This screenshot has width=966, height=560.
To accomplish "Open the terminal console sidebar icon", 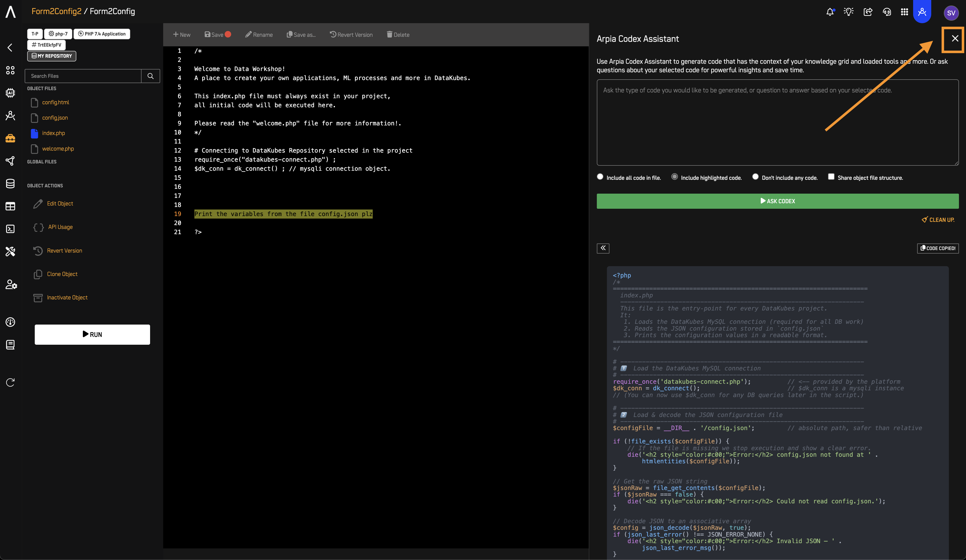I will [x=10, y=229].
